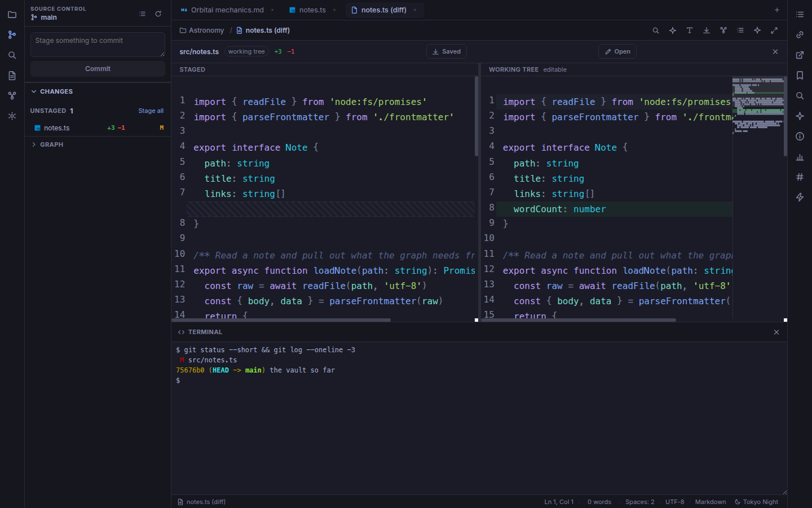Click the main branch selector
This screenshot has height=508, width=812.
[44, 17]
